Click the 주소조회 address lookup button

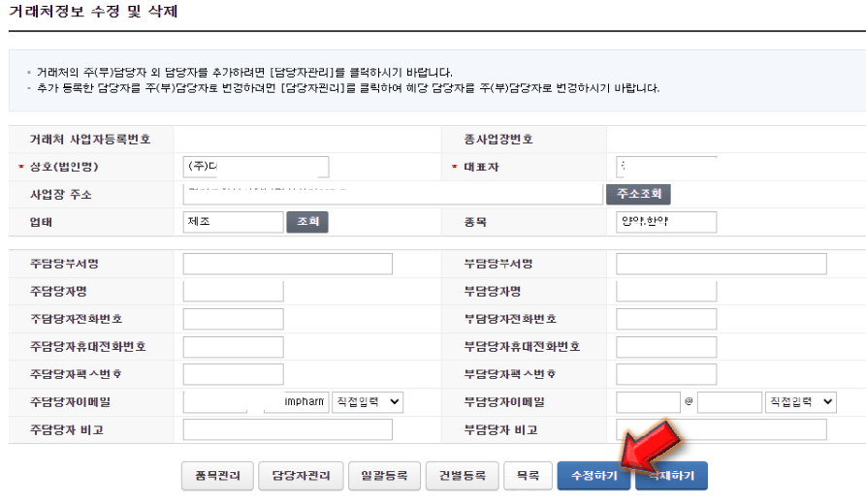tap(638, 194)
